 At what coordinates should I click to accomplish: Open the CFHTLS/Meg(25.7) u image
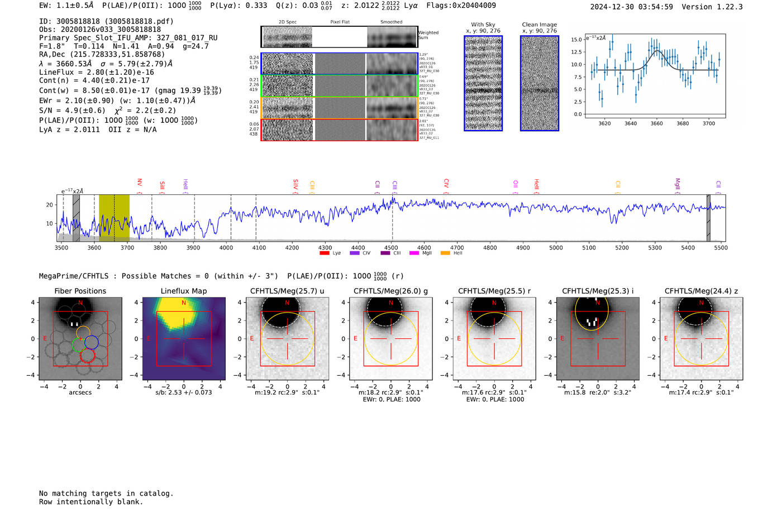pyautogui.click(x=287, y=338)
